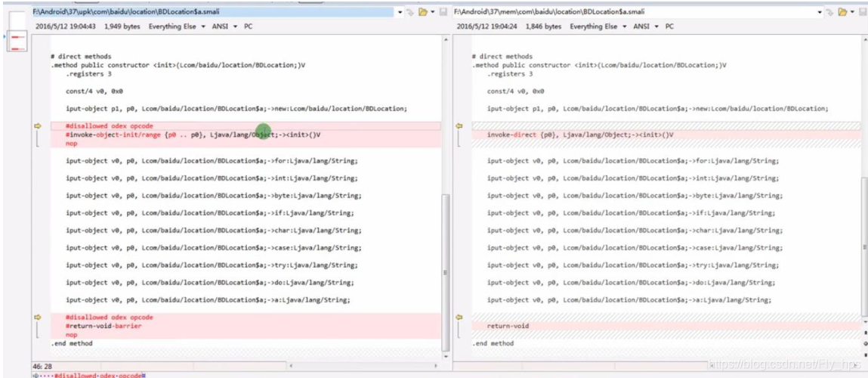This screenshot has width=868, height=378.
Task: Click right pane 'const/4 v0, 0x0' line
Action: [x=515, y=91]
